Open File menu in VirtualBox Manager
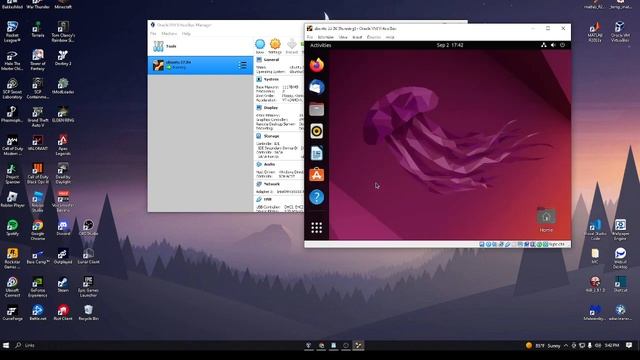640x360 pixels. point(153,33)
